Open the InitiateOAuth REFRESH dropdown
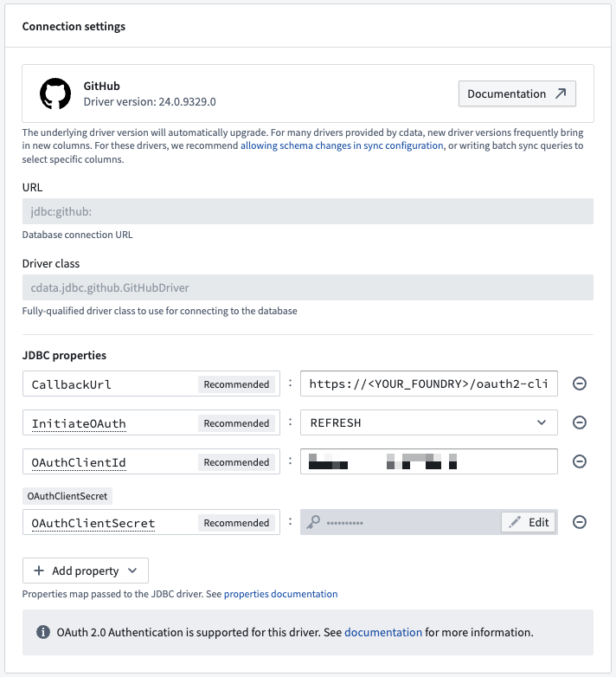This screenshot has height=677, width=616. coord(428,422)
